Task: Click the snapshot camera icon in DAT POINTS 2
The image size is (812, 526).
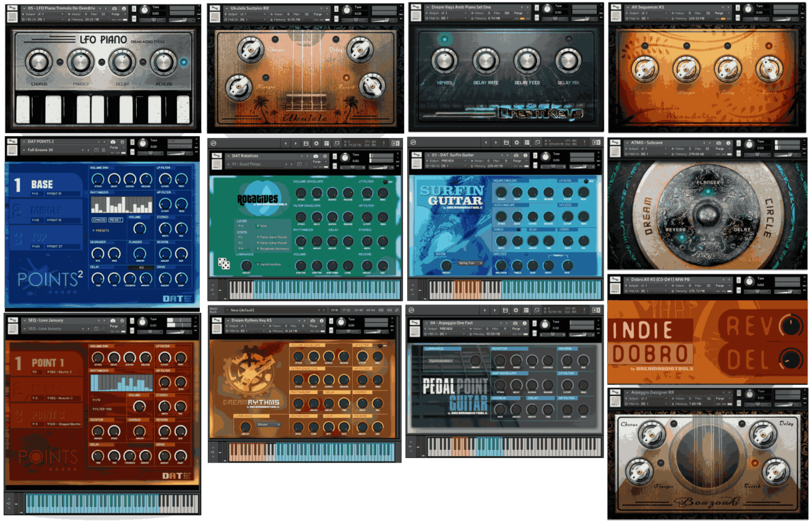Action: point(112,142)
